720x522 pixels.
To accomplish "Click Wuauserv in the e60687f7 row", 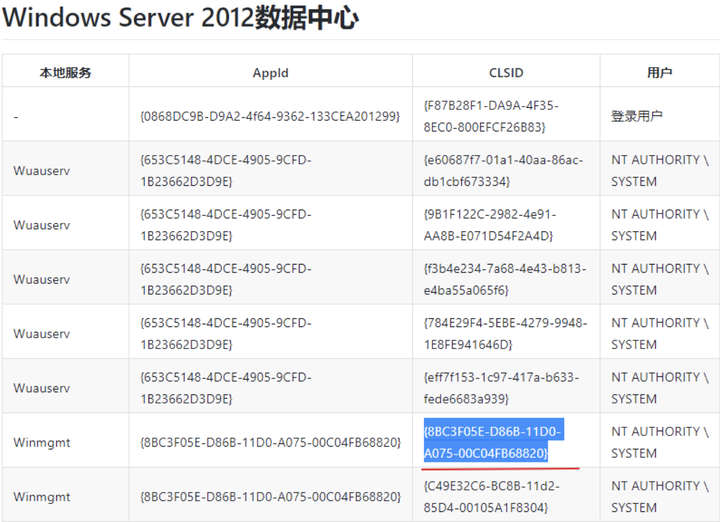I will 42,171.
